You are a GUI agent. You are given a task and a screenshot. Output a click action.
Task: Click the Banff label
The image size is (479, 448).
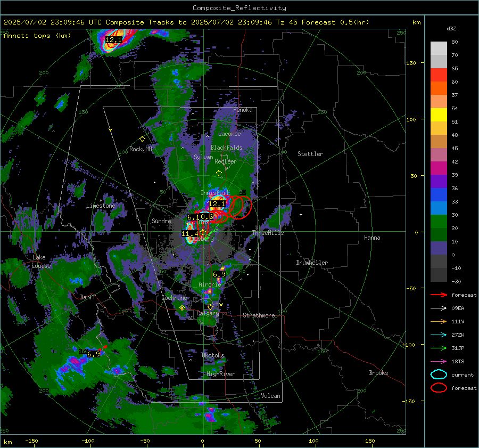click(88, 297)
